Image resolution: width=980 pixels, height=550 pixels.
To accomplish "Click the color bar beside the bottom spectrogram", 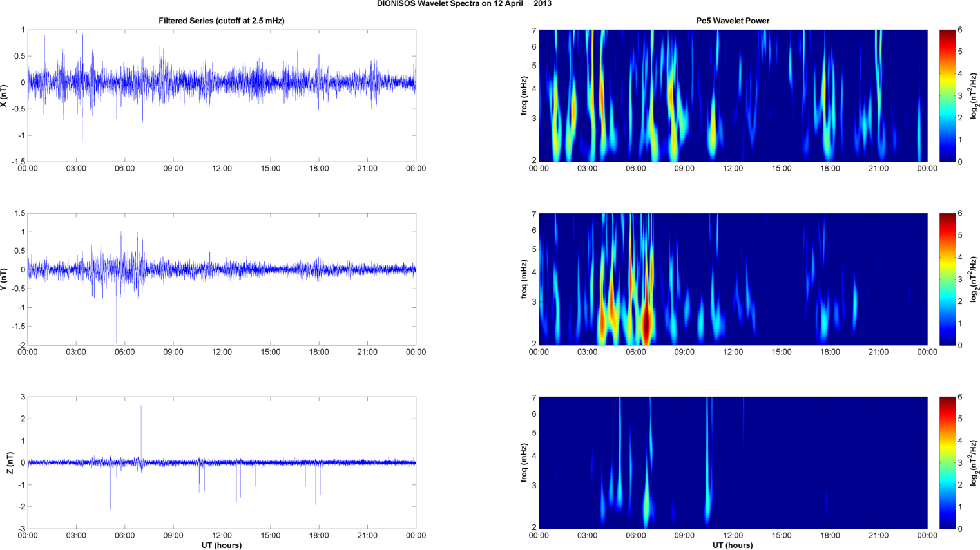I will pyautogui.click(x=948, y=462).
